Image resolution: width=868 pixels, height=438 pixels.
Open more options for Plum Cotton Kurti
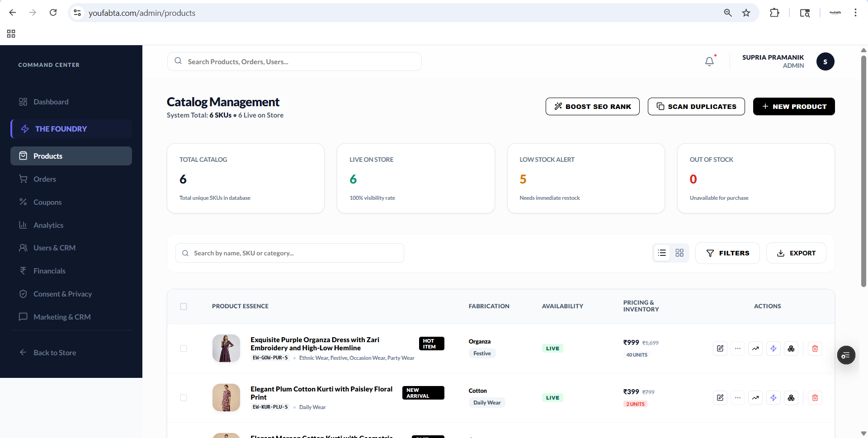pos(738,398)
